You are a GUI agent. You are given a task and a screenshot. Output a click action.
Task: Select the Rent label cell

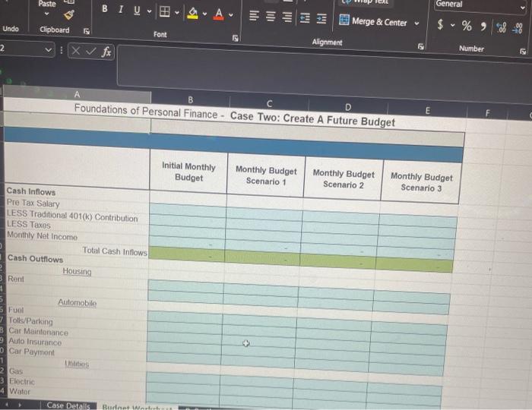[16, 279]
